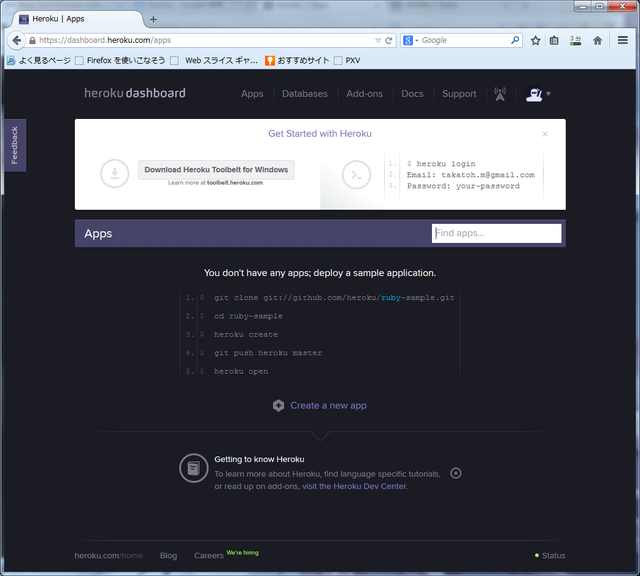Open the bookmarks list icon
Viewport: 640px width, 576px height.
tap(554, 40)
